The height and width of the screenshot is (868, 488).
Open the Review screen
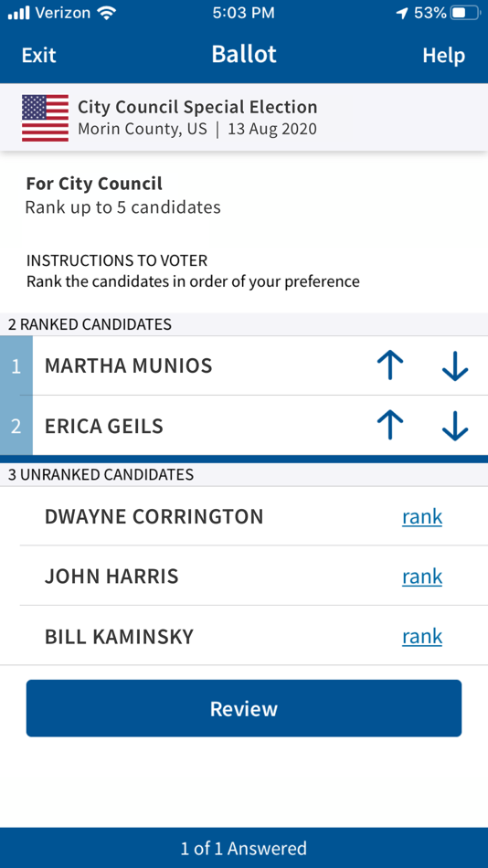(244, 709)
